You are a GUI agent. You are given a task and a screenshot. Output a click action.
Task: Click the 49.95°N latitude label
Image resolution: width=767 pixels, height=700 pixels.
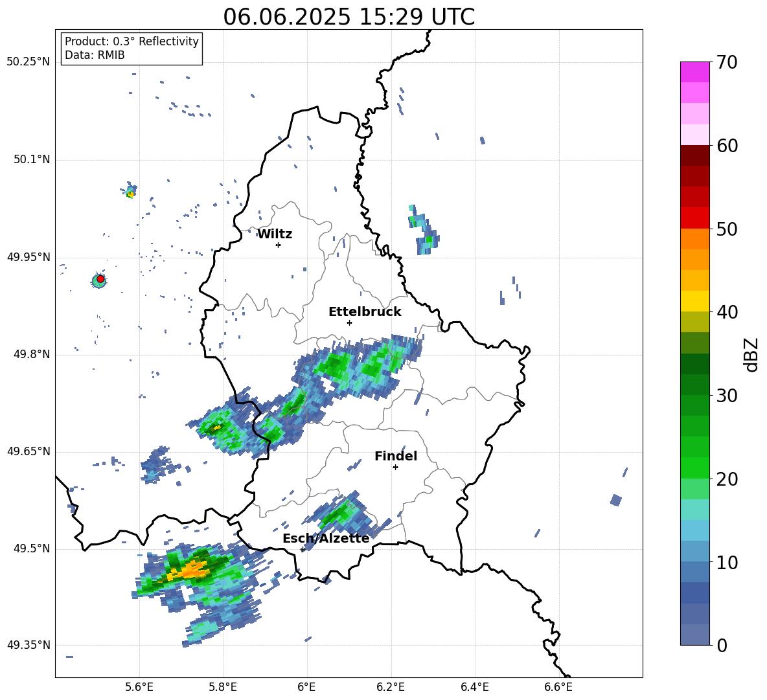coord(29,257)
